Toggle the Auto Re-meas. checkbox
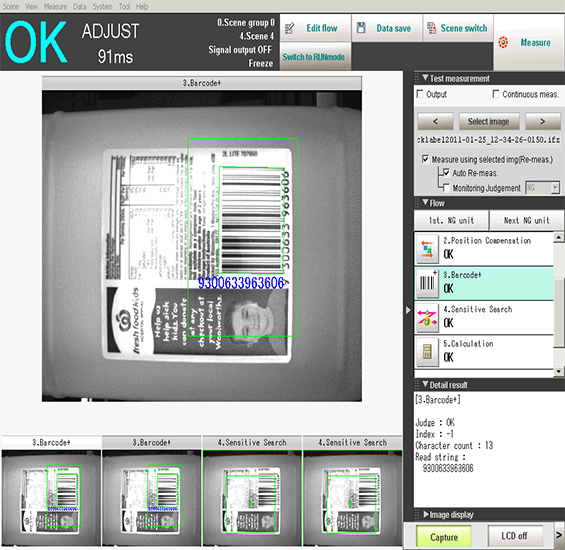The image size is (565, 550). click(x=446, y=173)
